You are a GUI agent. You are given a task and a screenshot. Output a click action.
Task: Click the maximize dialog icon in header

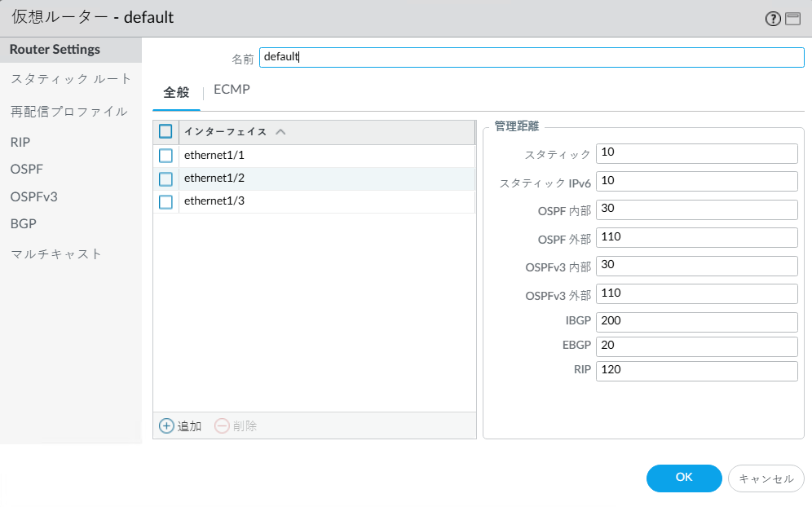coord(792,19)
